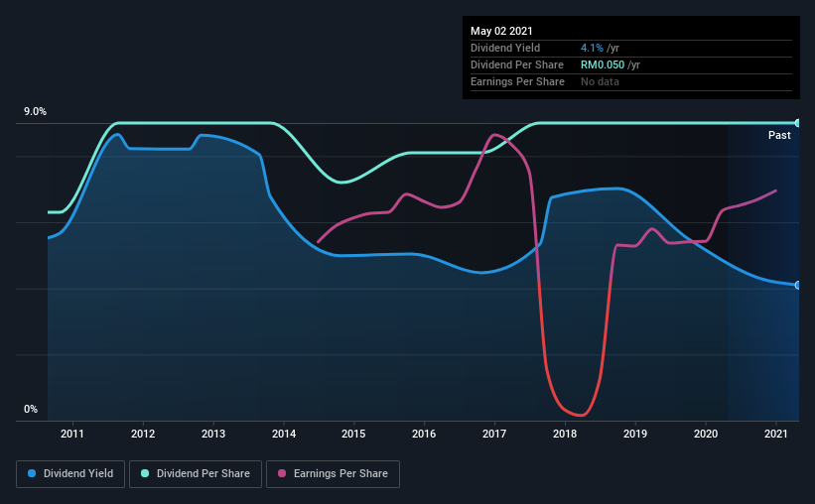Screen dimensions: 815x504
Task: Click the blue Dividend Yield legend dot
Action: [x=32, y=473]
